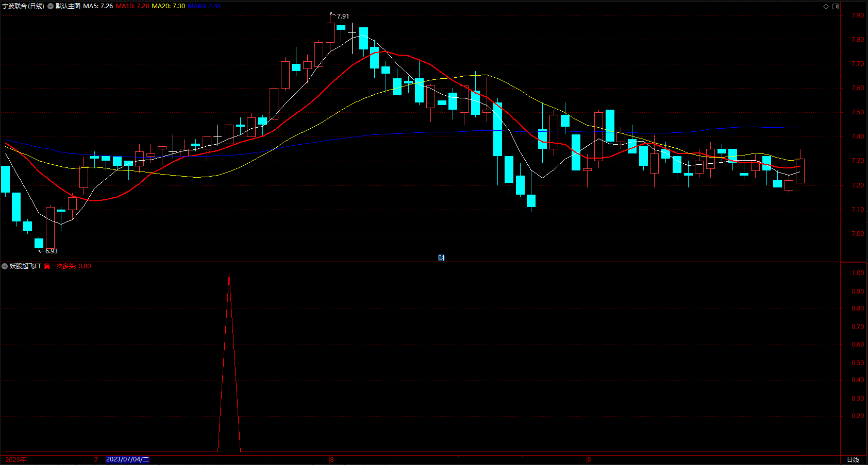Click the 日线 period button at bottom right

click(x=853, y=459)
